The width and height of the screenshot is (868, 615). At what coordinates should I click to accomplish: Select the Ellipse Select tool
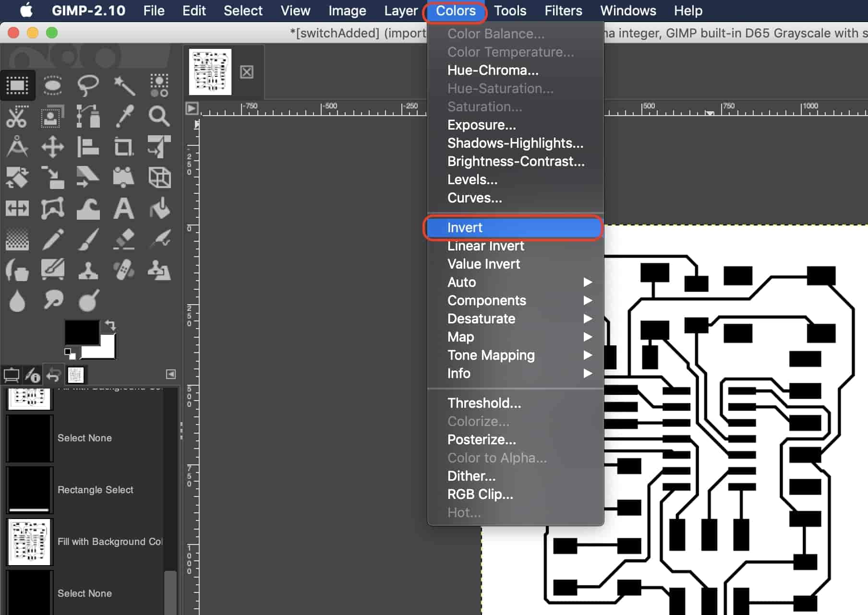pyautogui.click(x=53, y=85)
